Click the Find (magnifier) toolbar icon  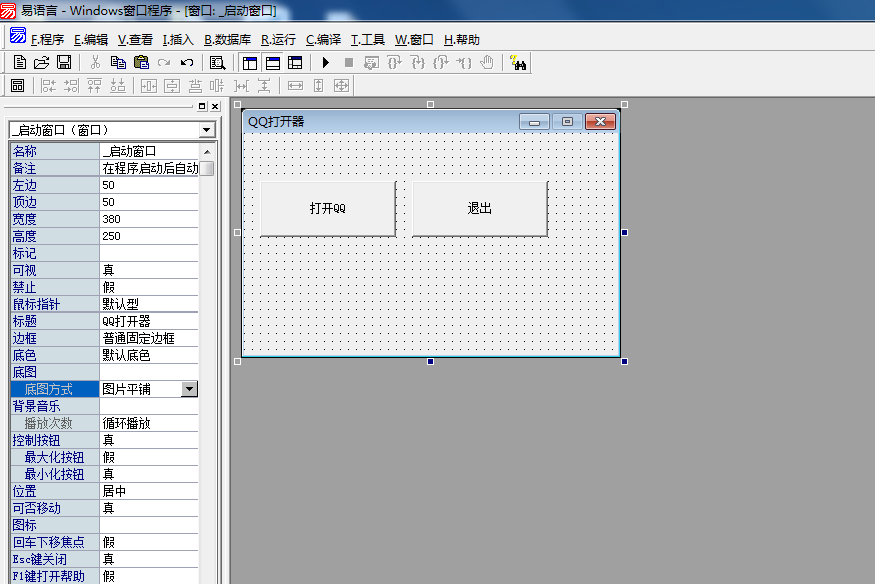click(x=217, y=63)
